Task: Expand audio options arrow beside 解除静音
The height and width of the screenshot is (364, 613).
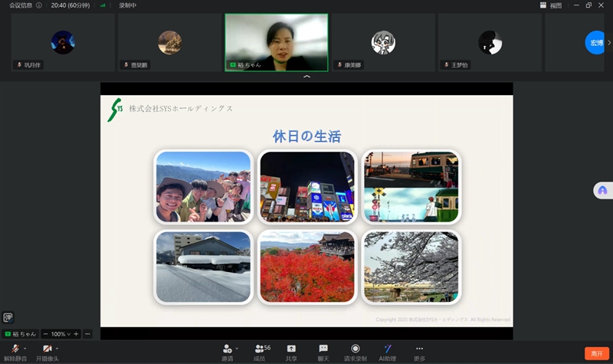Action: click(25, 349)
